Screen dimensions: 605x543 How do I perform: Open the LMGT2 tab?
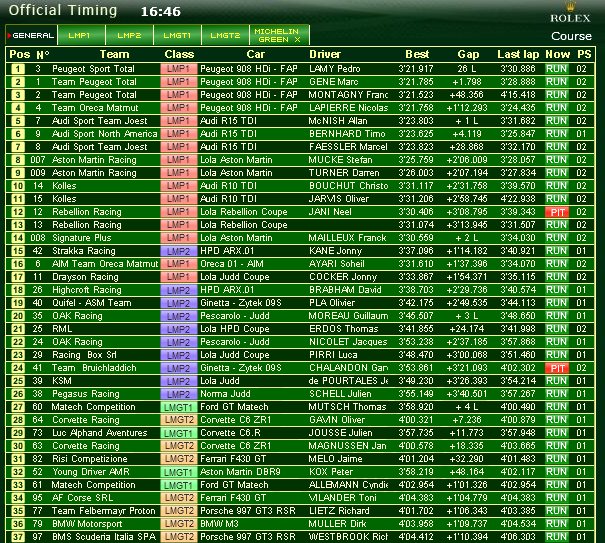(225, 35)
